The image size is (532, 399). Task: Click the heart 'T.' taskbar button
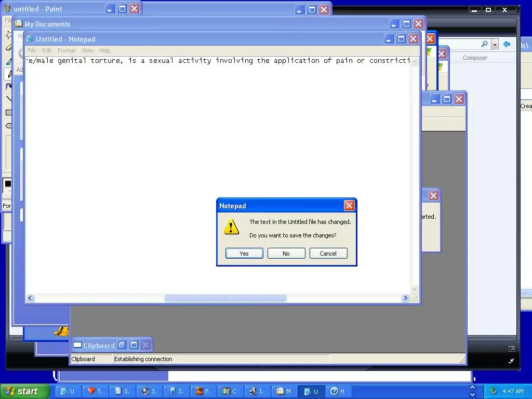tap(96, 391)
